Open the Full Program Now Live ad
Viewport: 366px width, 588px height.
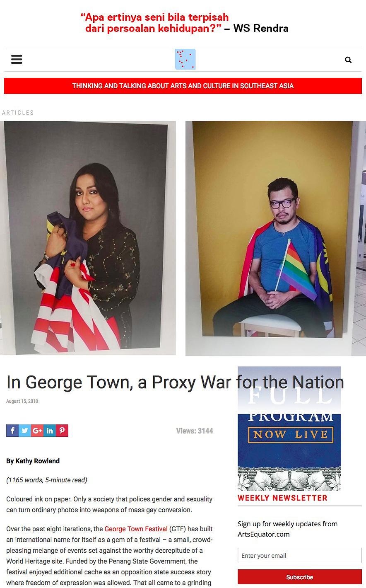(x=289, y=428)
